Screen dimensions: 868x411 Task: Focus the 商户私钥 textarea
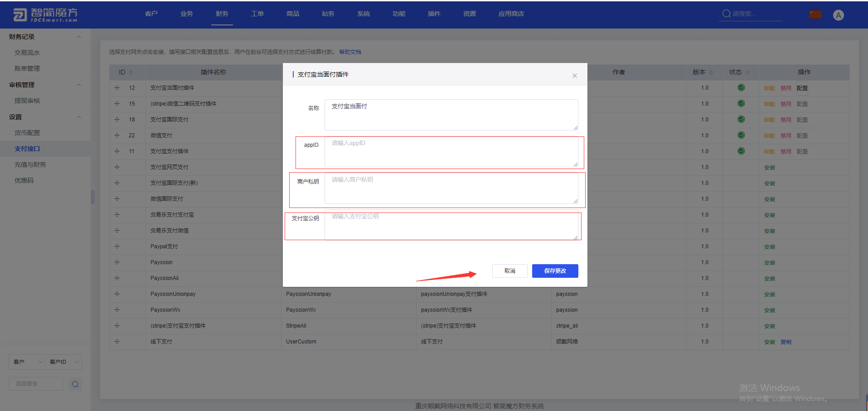(451, 189)
